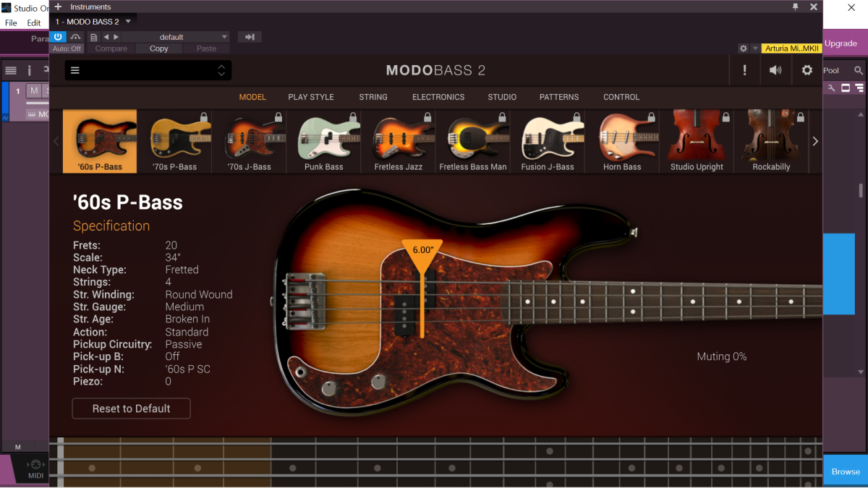The image size is (868, 488).
Task: Open the Edit menu in Studio One
Action: (34, 23)
